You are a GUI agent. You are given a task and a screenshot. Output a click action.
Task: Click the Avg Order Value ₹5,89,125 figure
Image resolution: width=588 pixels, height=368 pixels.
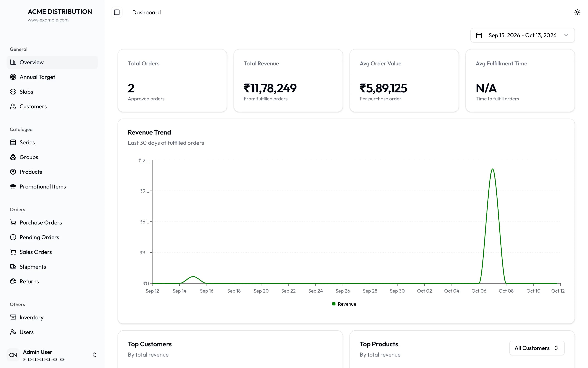coord(383,88)
